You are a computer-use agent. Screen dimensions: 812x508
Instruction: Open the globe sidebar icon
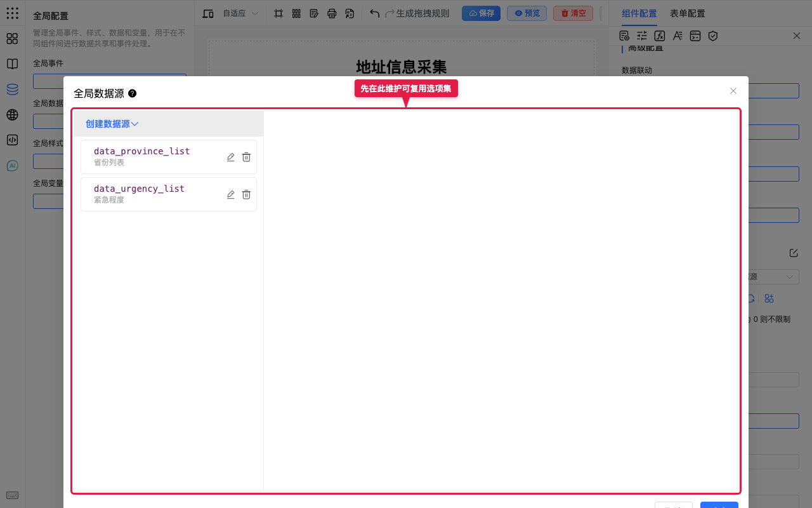(12, 115)
